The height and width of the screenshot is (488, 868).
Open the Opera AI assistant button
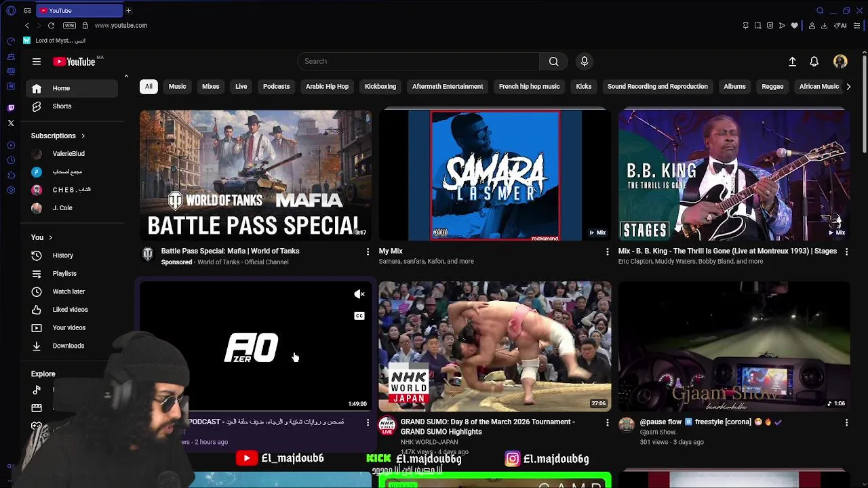click(840, 26)
